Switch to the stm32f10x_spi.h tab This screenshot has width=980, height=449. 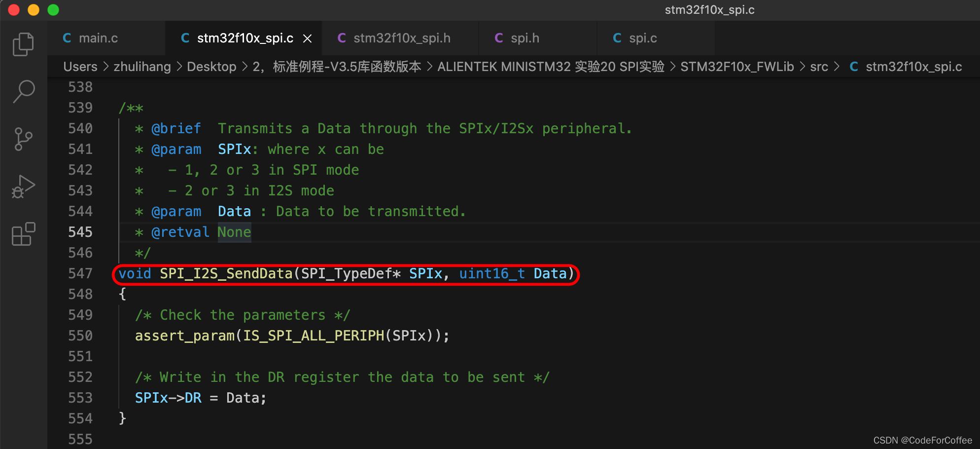click(401, 38)
